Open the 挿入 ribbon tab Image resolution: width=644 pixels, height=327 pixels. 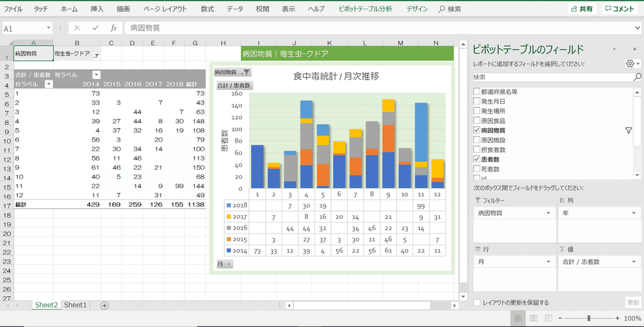point(97,9)
